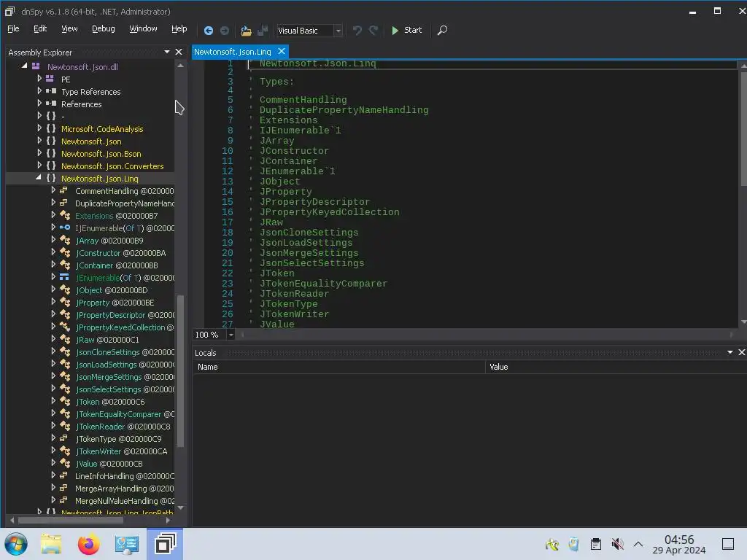Click the Save All toolbar icon
This screenshot has height=560, width=747.
[x=263, y=31]
